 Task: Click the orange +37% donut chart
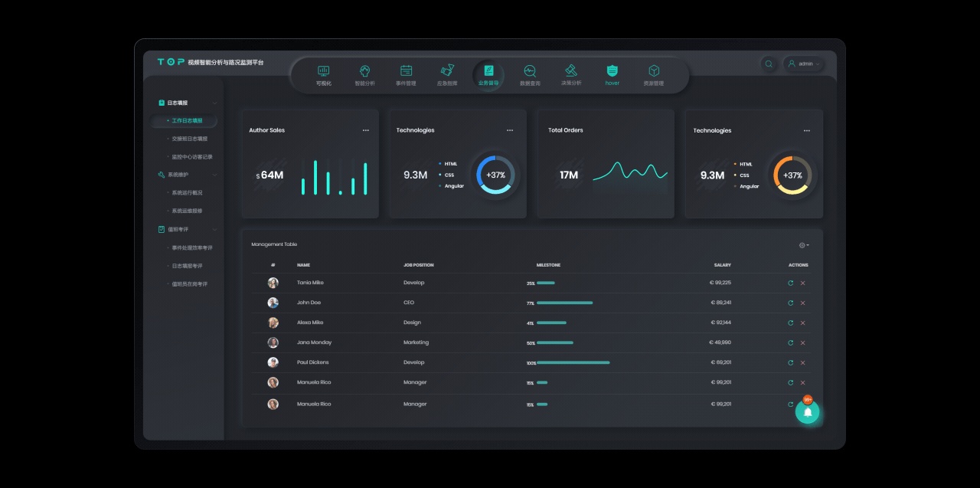[792, 175]
